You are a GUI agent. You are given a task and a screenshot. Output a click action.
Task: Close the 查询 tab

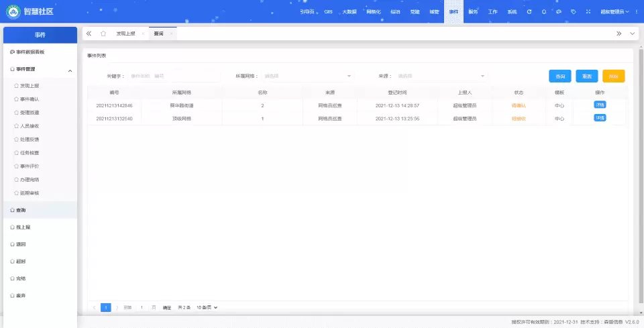171,34
